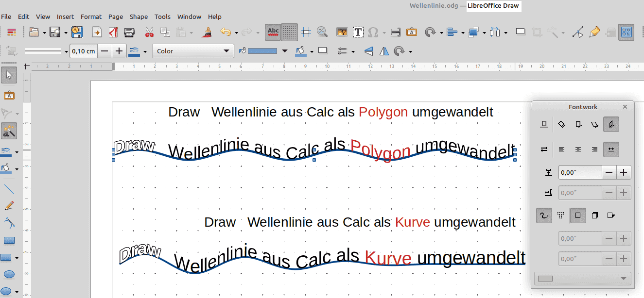This screenshot has width=644, height=298.
Task: Choose the Select arrow tool in sidebar
Action: tap(9, 75)
